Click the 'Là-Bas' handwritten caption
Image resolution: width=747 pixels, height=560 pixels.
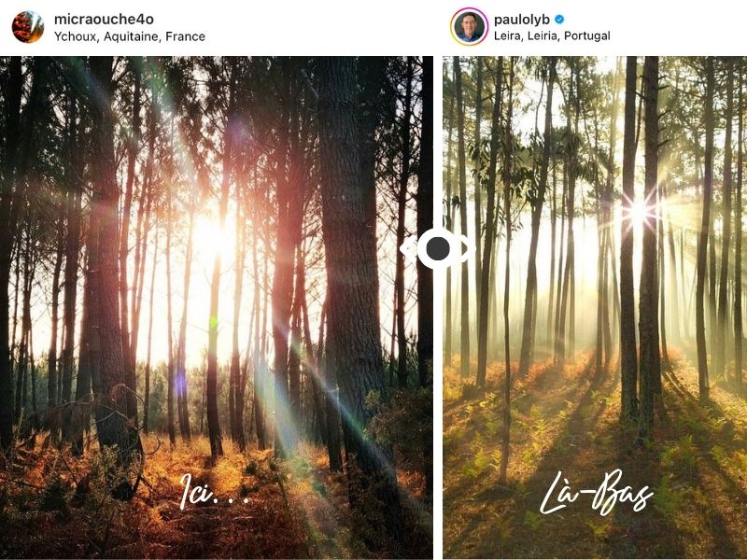(597, 493)
